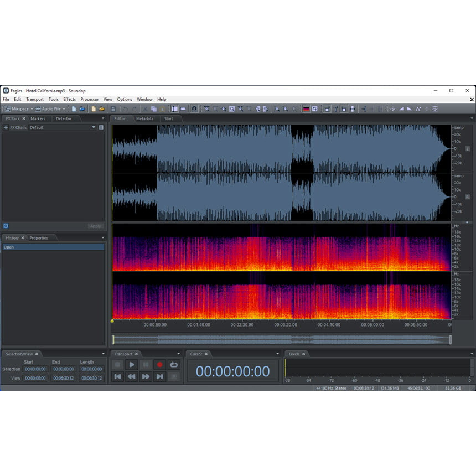Switch to the Metadata tab
Screen dimensions: 476x476
pos(144,118)
